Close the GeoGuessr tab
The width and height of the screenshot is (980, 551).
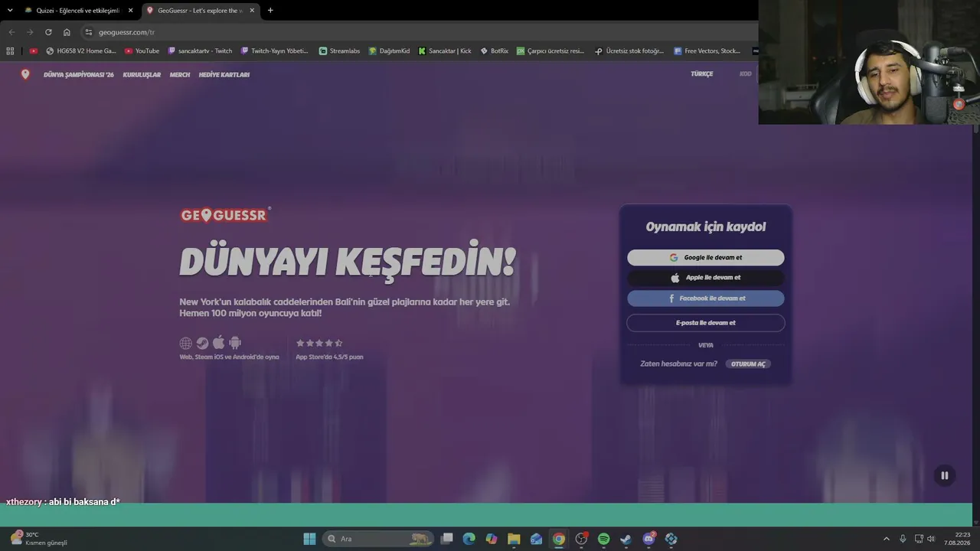click(x=252, y=11)
